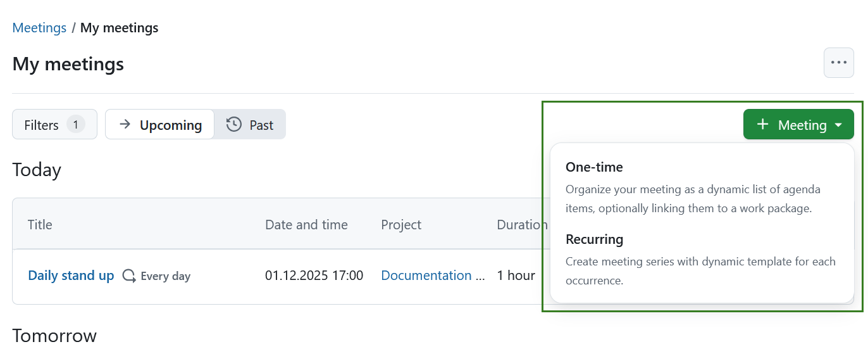Click the 01.12.2025 17:00 date cell
Viewport: 868px width, 349px height.
coord(314,276)
